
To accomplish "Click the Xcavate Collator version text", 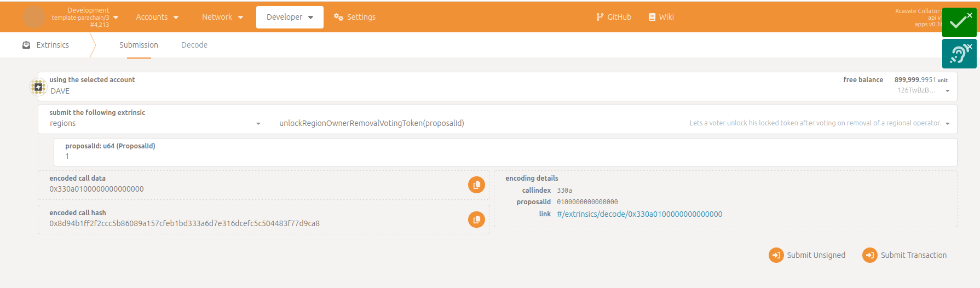I will (x=918, y=11).
